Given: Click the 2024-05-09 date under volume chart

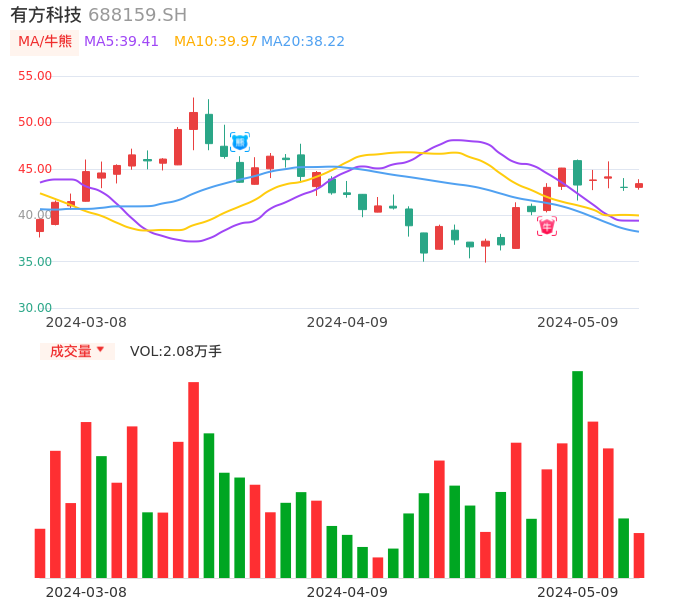Looking at the screenshot, I should (x=578, y=592).
